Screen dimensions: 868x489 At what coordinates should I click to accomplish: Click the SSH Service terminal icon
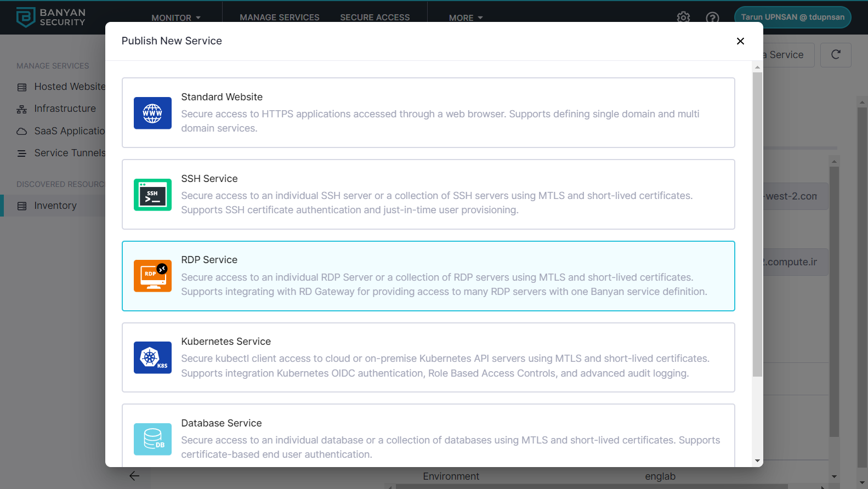tap(152, 195)
